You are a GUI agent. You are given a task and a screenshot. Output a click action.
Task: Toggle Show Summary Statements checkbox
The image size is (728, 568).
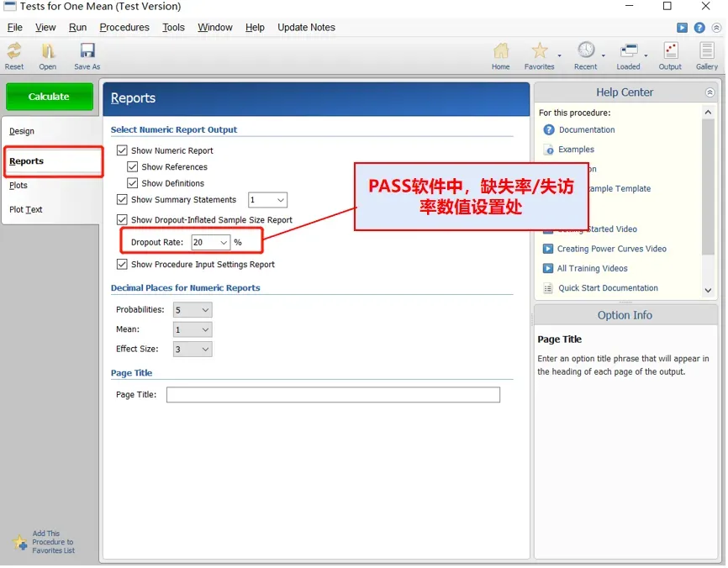(122, 200)
